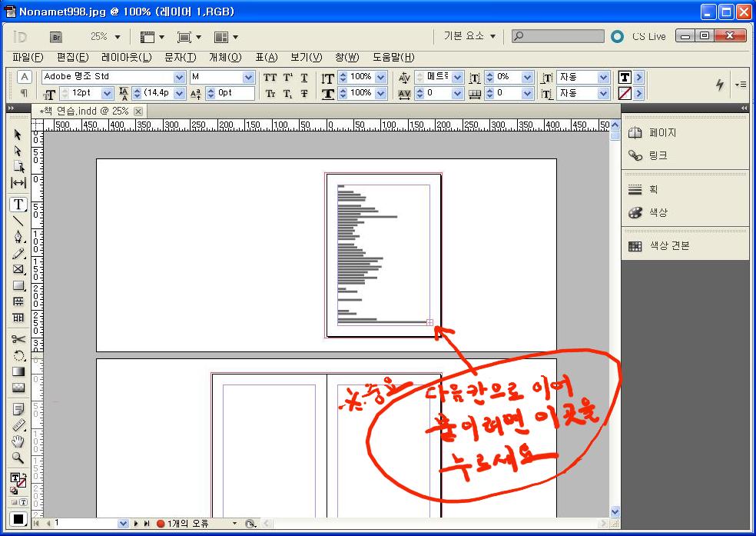The width and height of the screenshot is (756, 536).
Task: Pick the Line tool
Action: [x=18, y=221]
